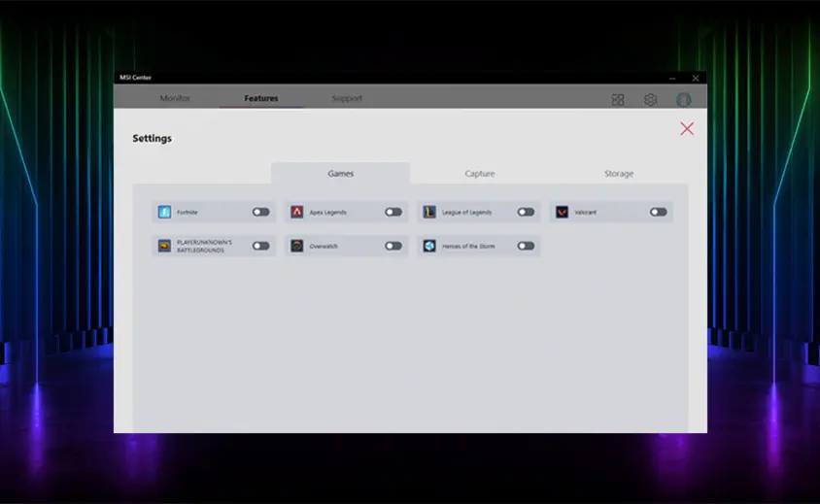The width and height of the screenshot is (820, 504).
Task: Enable Heroes of the Storm toggle
Action: pos(526,247)
